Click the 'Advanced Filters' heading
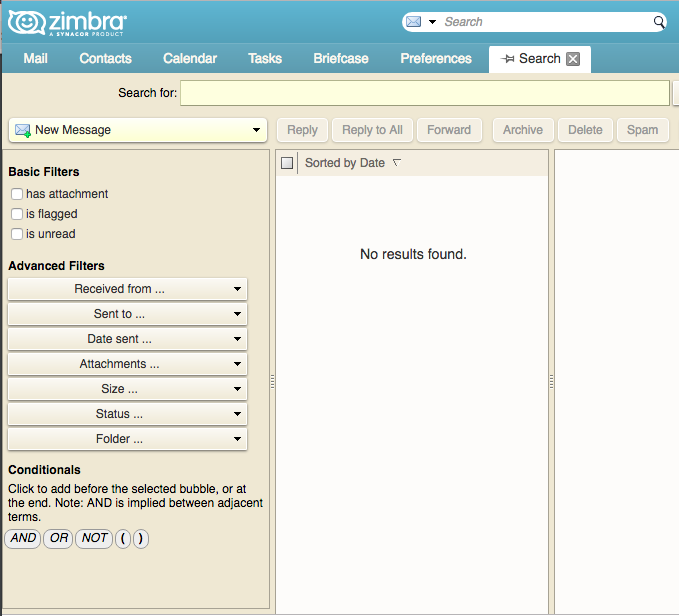 click(56, 266)
